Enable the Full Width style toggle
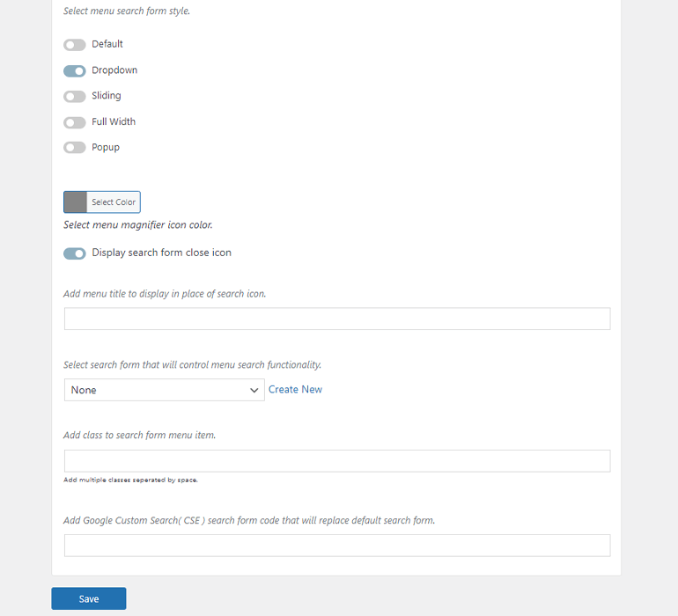The width and height of the screenshot is (678, 616). (75, 122)
